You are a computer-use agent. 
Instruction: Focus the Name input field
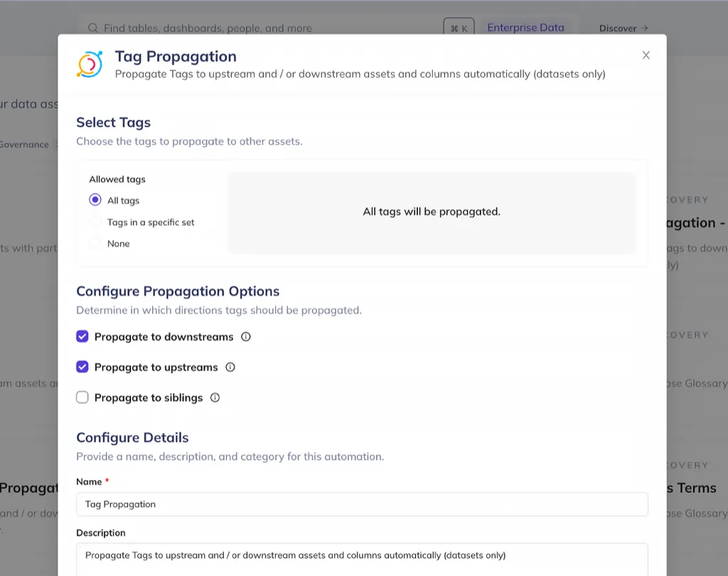click(362, 504)
